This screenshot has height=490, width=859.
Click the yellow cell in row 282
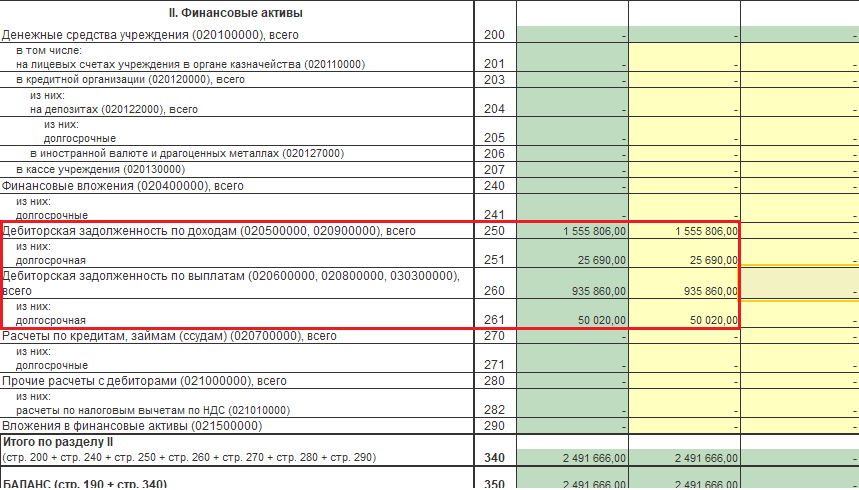(x=685, y=403)
